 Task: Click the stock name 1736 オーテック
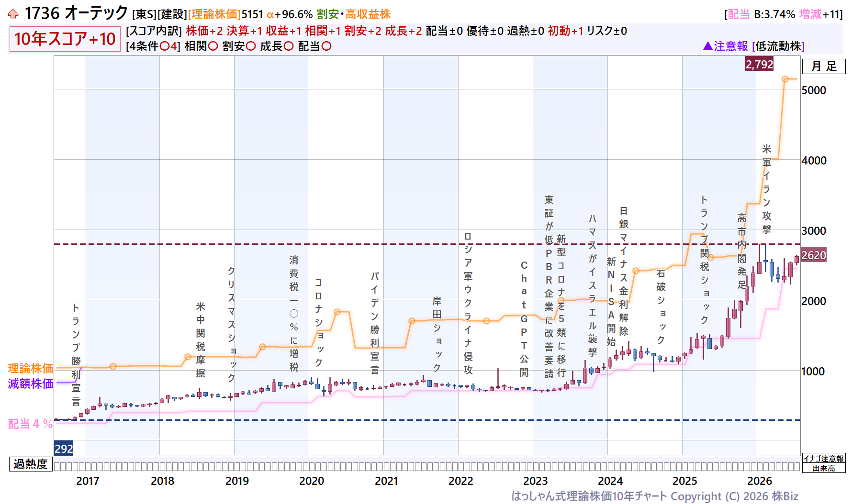77,13
